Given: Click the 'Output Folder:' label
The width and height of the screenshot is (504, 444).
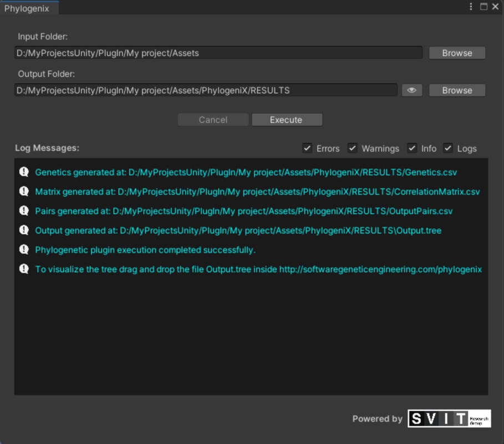Looking at the screenshot, I should [46, 74].
